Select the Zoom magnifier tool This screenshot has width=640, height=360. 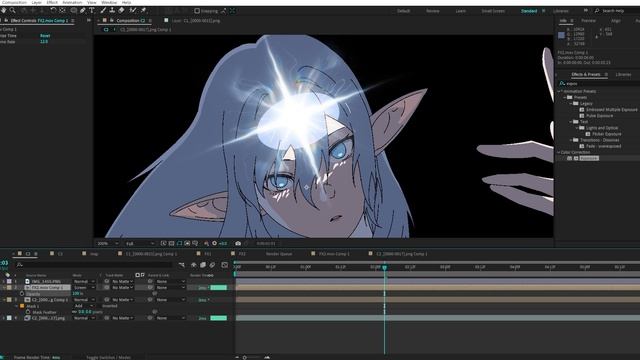[13, 11]
